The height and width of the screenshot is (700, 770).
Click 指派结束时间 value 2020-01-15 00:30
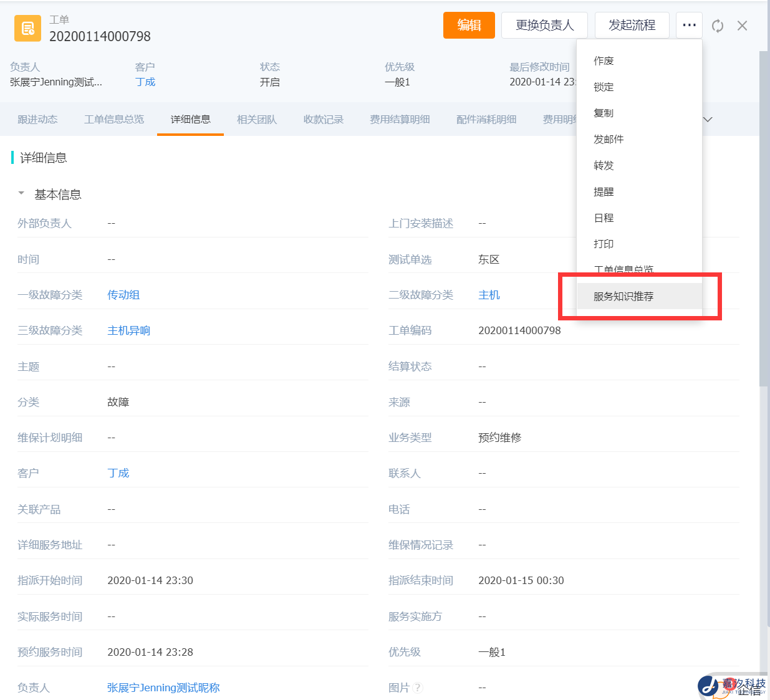[x=521, y=580]
